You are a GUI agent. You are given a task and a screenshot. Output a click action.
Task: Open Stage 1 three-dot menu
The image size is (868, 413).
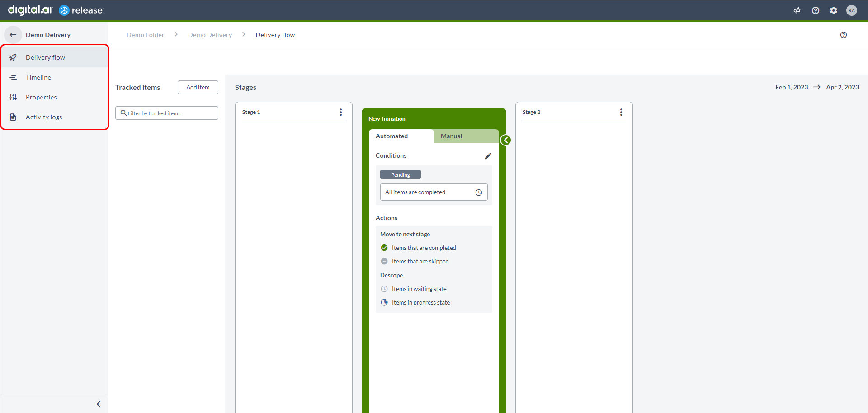(x=341, y=112)
